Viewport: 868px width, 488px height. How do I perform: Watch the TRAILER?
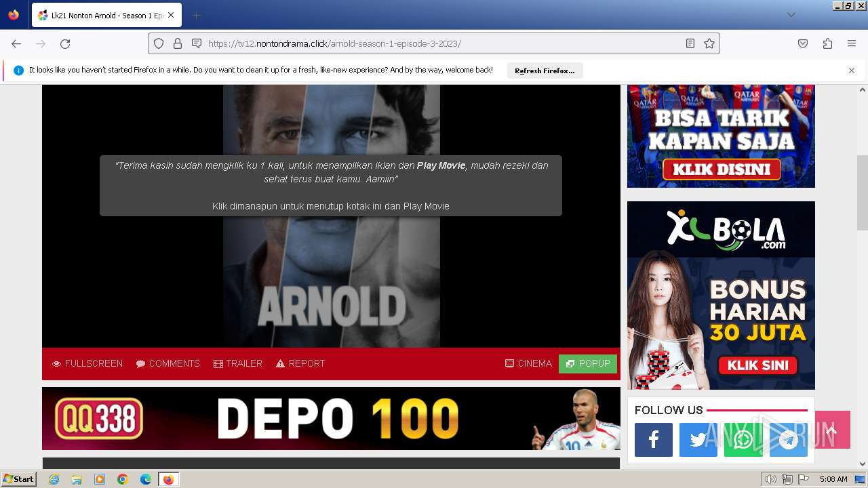237,363
